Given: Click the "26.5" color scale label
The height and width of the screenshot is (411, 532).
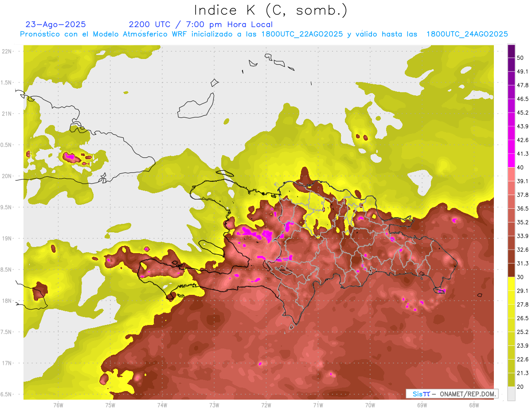Looking at the screenshot, I should (x=523, y=318).
